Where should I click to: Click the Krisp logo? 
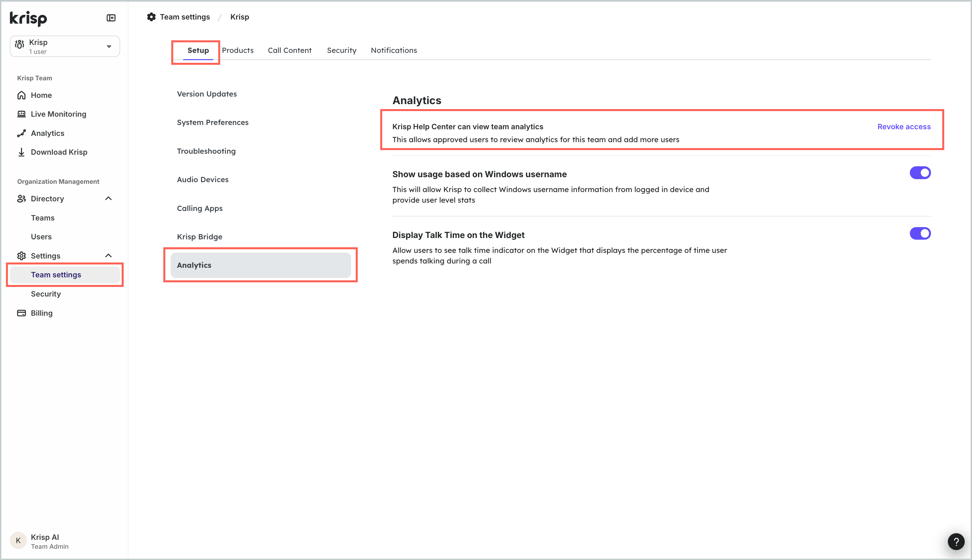(28, 18)
